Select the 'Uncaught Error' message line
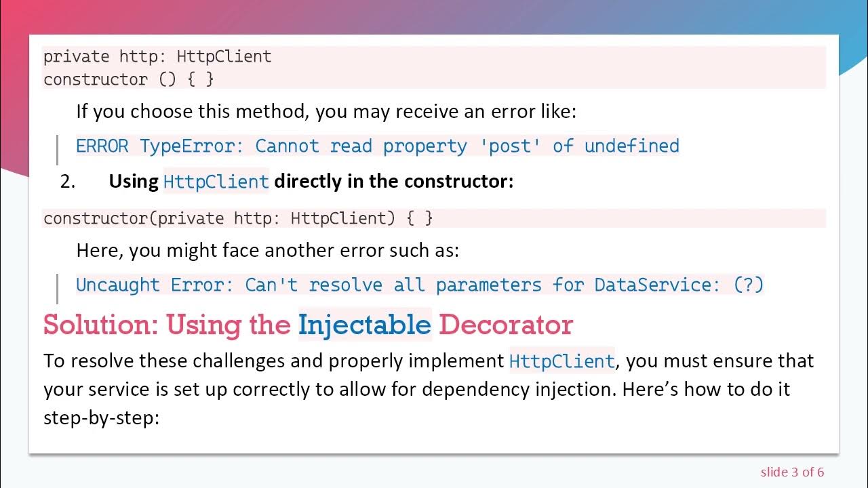The width and height of the screenshot is (868, 488). (419, 285)
